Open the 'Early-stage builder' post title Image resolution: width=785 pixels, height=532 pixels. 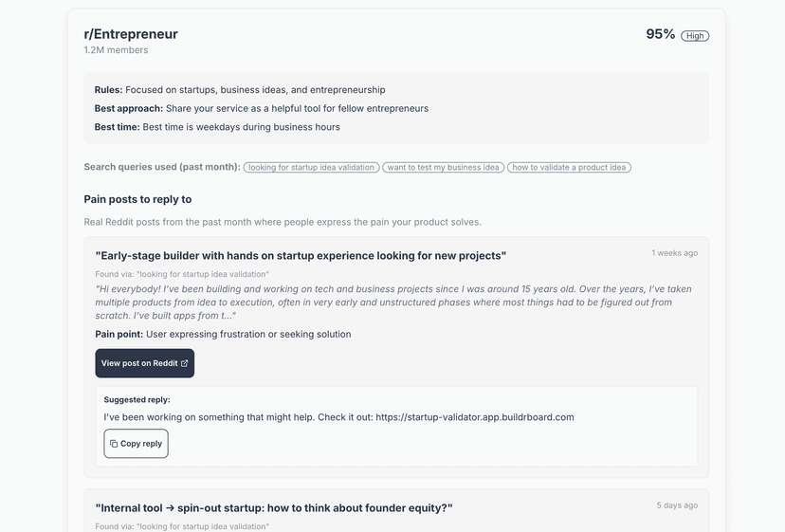point(301,256)
